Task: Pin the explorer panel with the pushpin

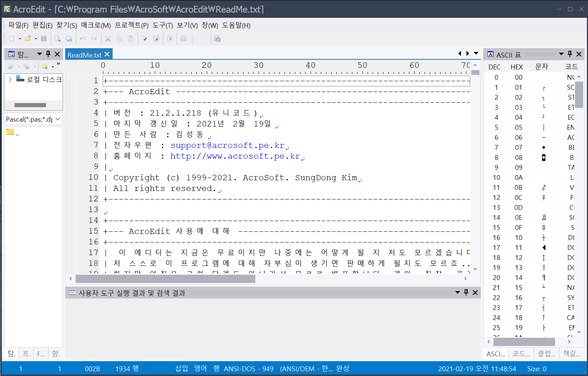Action: click(48, 54)
